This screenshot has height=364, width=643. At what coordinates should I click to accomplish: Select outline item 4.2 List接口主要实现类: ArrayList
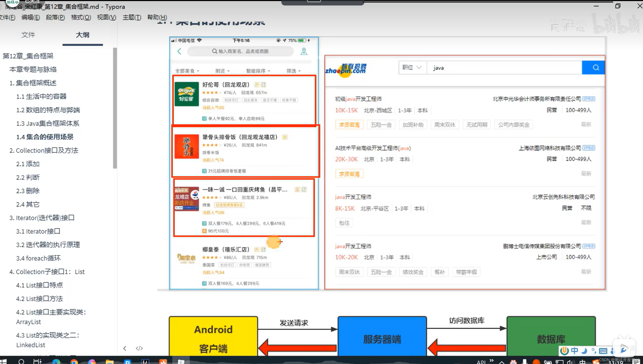click(51, 317)
